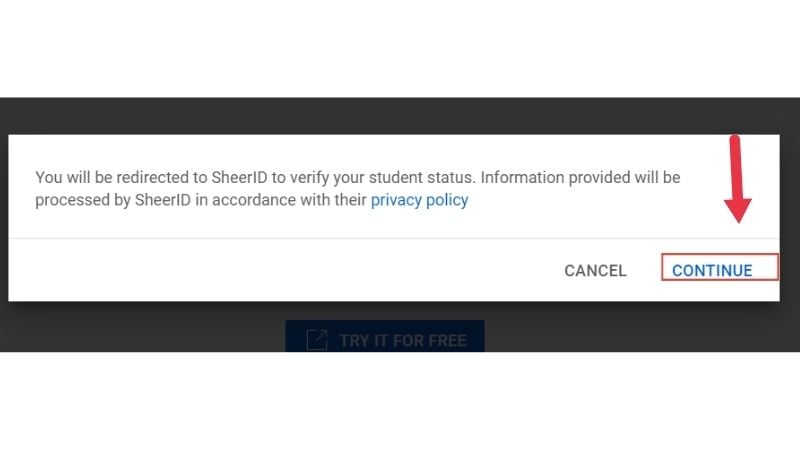Click the CONTINUE button in the dialog

pos(712,270)
